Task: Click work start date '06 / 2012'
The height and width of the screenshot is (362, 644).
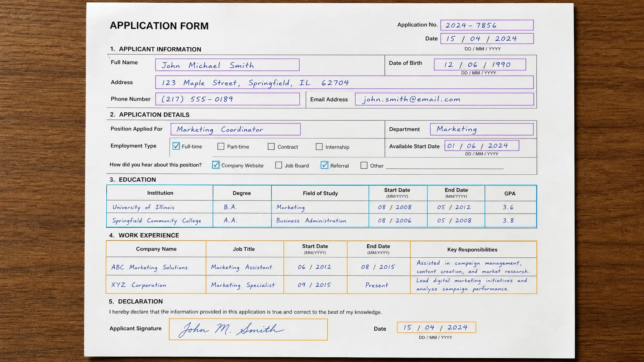Action: pyautogui.click(x=315, y=267)
